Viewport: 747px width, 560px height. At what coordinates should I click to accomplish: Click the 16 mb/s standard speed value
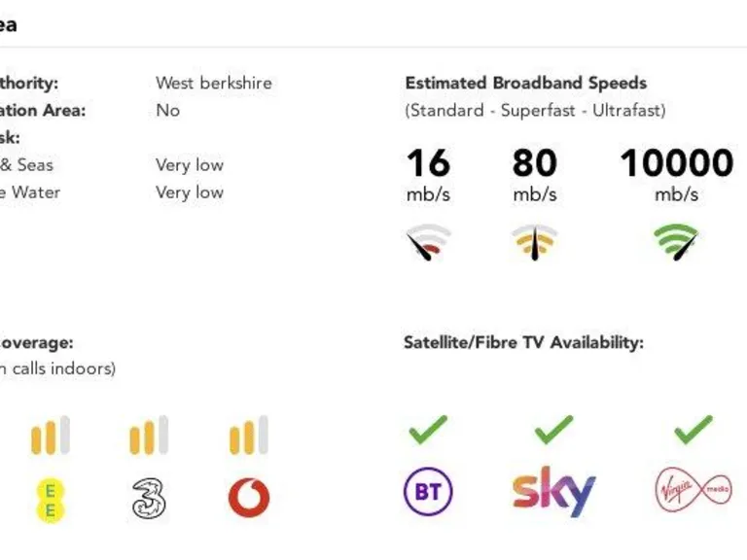click(x=428, y=163)
